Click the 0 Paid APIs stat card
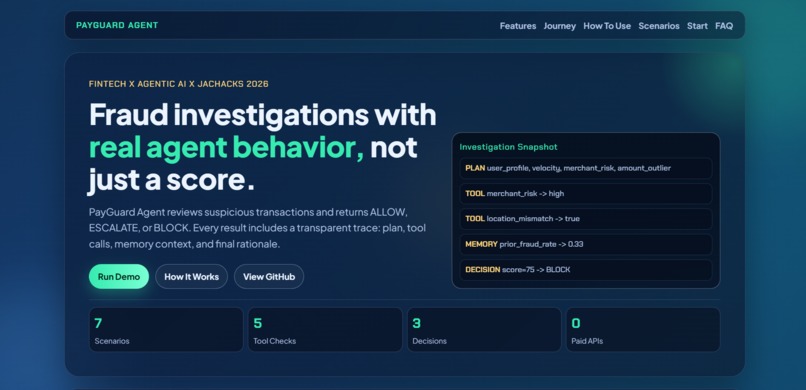806x390 pixels. click(643, 329)
